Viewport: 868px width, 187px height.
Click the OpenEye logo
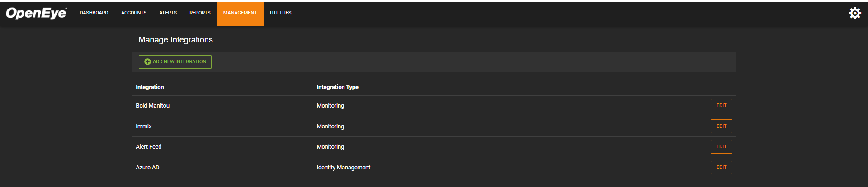[36, 13]
